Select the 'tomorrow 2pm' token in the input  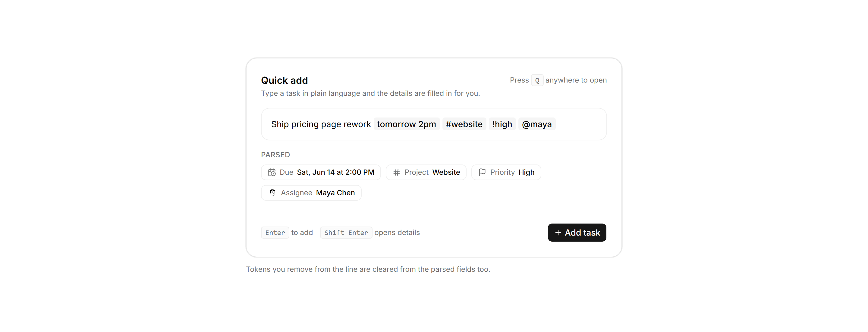coord(406,124)
